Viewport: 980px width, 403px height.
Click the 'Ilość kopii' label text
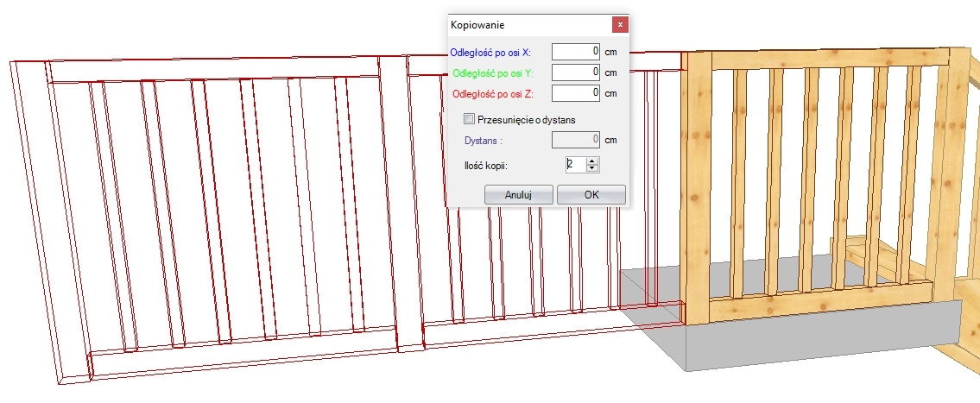488,164
